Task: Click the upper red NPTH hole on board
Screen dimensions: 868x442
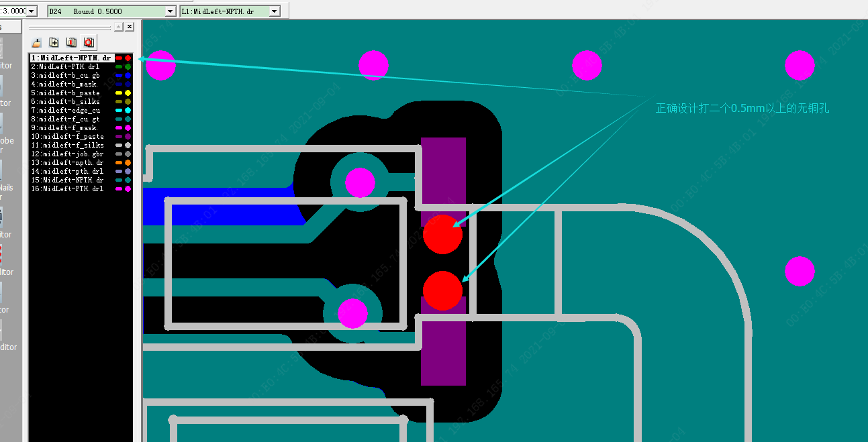Action: pyautogui.click(x=442, y=234)
